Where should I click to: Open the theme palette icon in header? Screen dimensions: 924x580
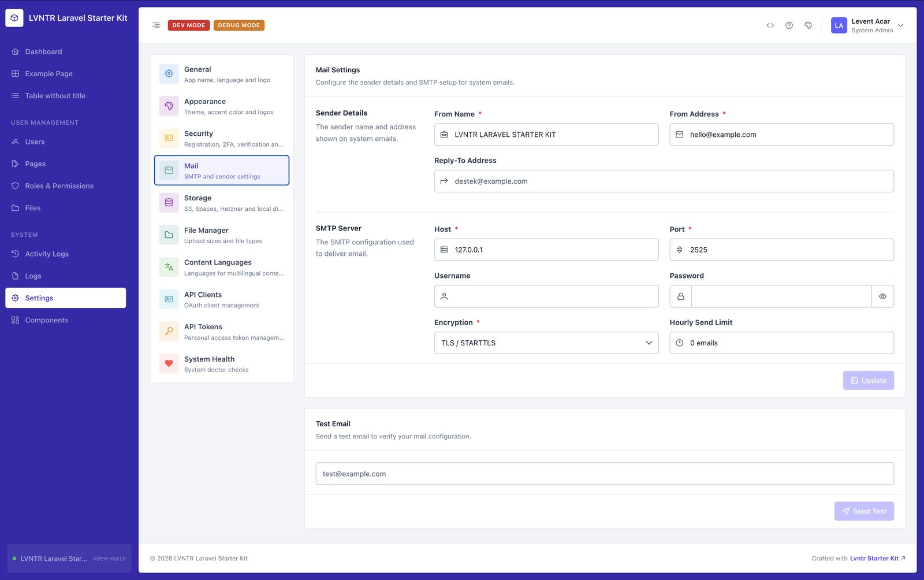click(808, 25)
